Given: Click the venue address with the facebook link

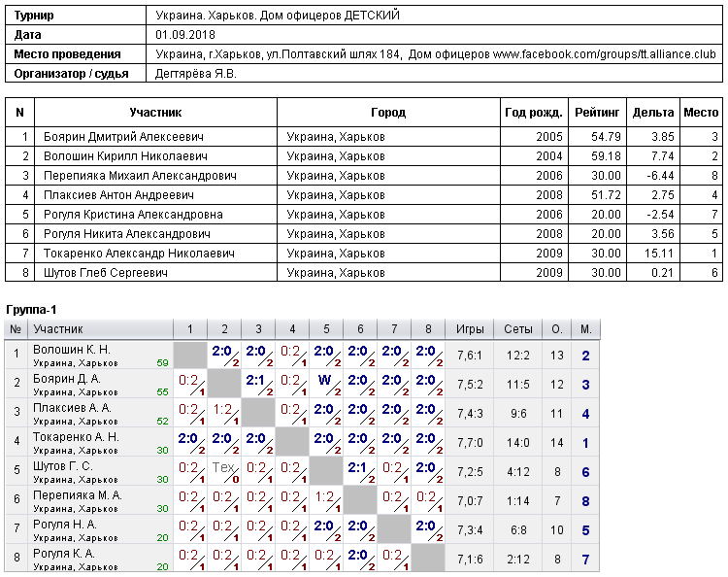Looking at the screenshot, I should 436,54.
